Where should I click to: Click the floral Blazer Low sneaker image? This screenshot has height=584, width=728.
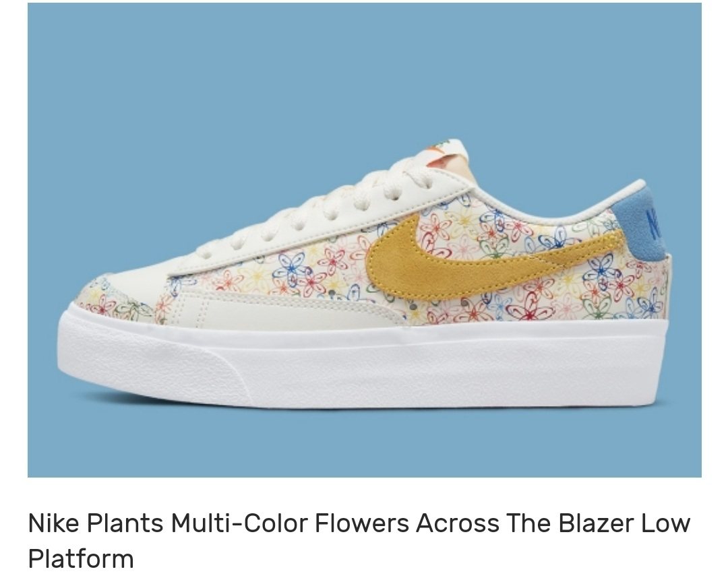[365, 240]
